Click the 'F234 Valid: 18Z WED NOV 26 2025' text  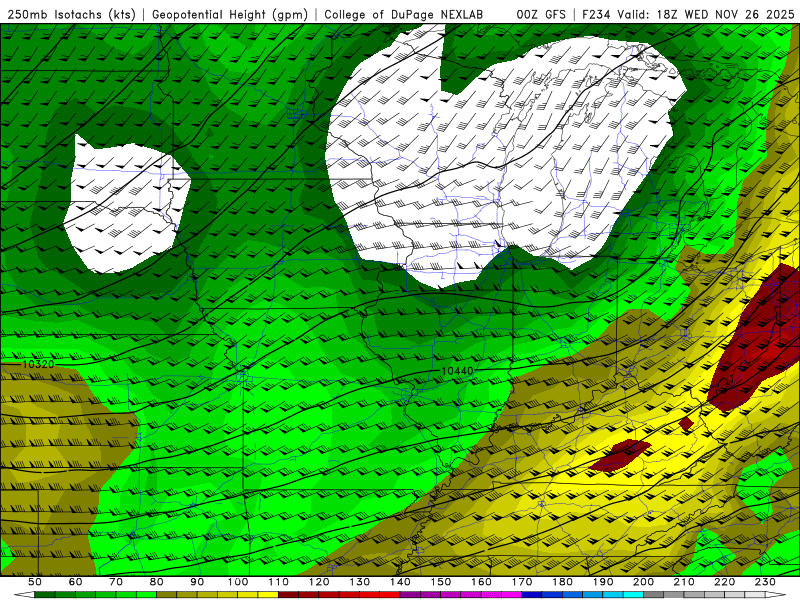688,14
